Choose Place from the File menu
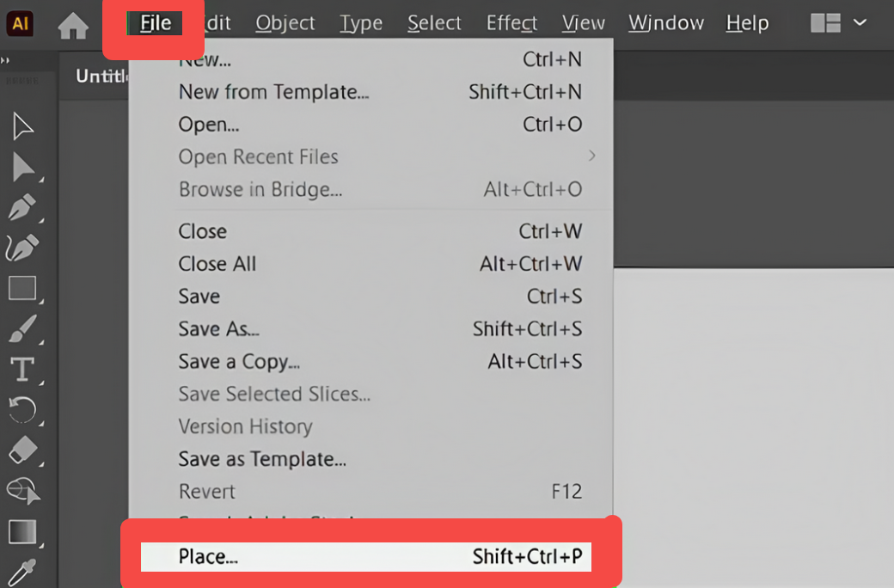Image resolution: width=894 pixels, height=588 pixels. 209,557
